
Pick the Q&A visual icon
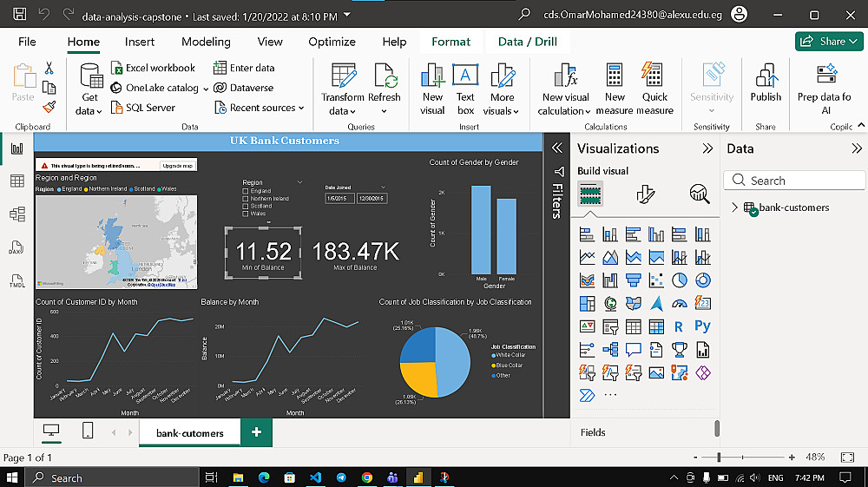(x=634, y=350)
